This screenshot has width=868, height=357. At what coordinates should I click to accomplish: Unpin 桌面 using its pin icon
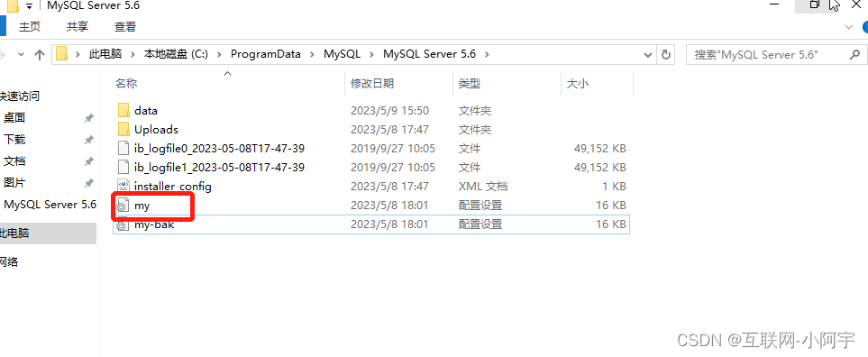88,118
